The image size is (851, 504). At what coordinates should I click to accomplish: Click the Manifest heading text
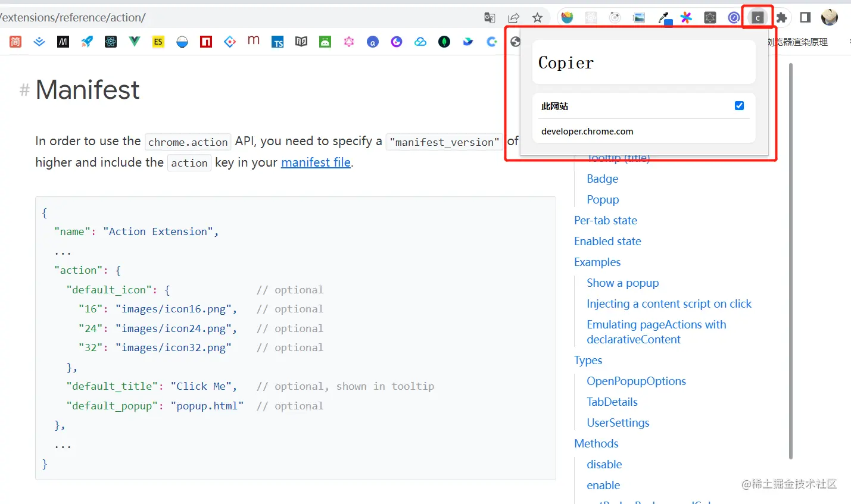88,90
